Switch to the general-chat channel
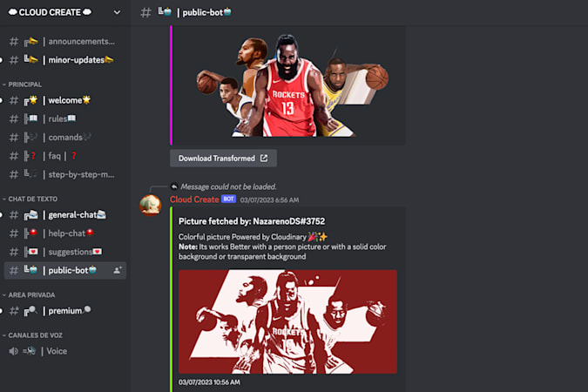Screen dimensions: 588x392 pyautogui.click(x=64, y=215)
